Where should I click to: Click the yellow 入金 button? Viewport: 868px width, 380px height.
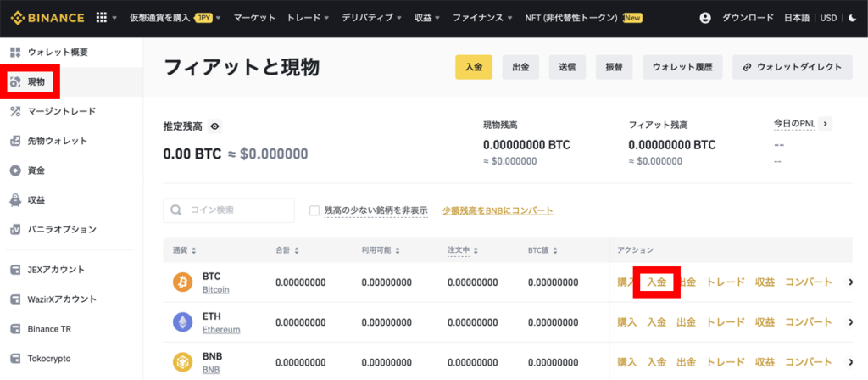click(474, 67)
